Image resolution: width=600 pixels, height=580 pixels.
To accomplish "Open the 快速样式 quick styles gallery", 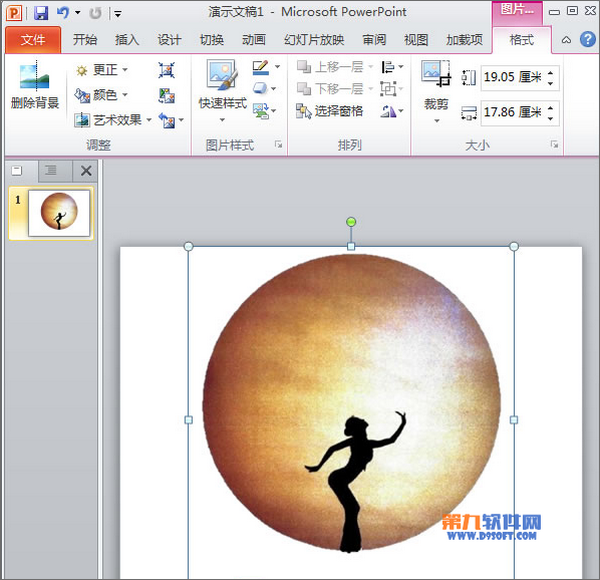I will click(x=222, y=91).
